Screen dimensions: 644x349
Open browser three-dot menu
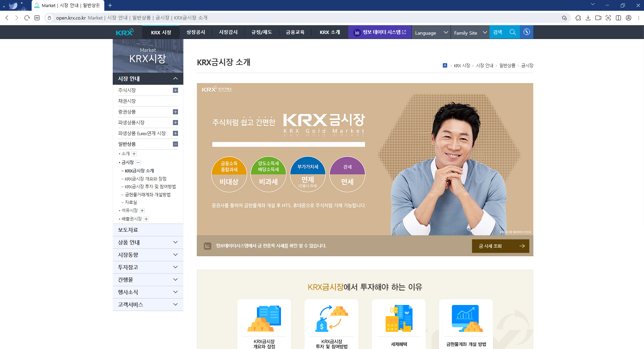639,18
